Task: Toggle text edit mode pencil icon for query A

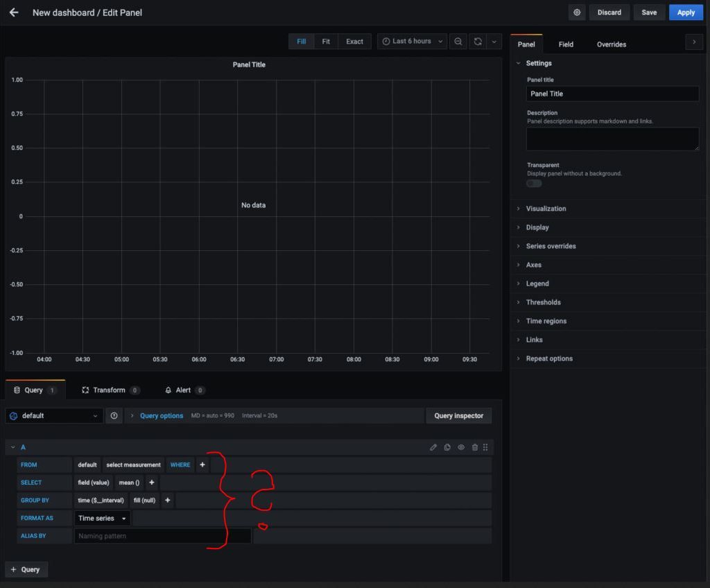Action: click(433, 447)
